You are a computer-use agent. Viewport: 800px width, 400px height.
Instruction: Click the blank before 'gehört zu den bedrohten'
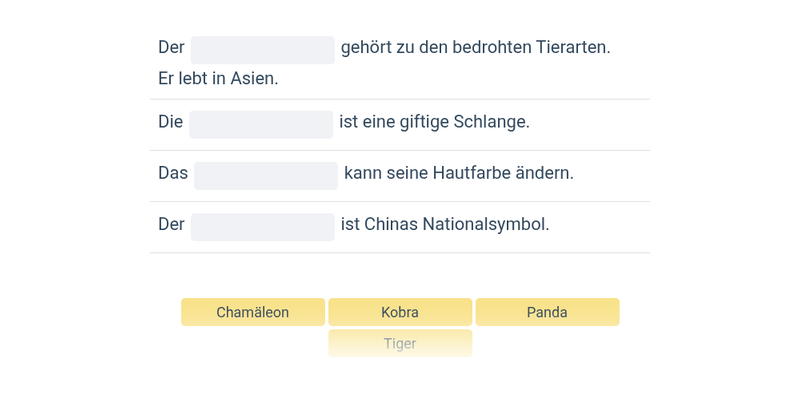[x=263, y=50]
